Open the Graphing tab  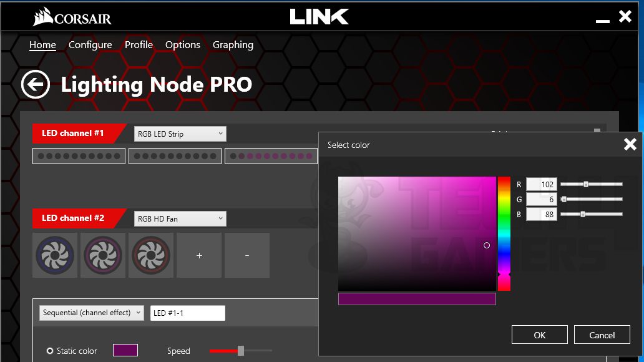[233, 45]
